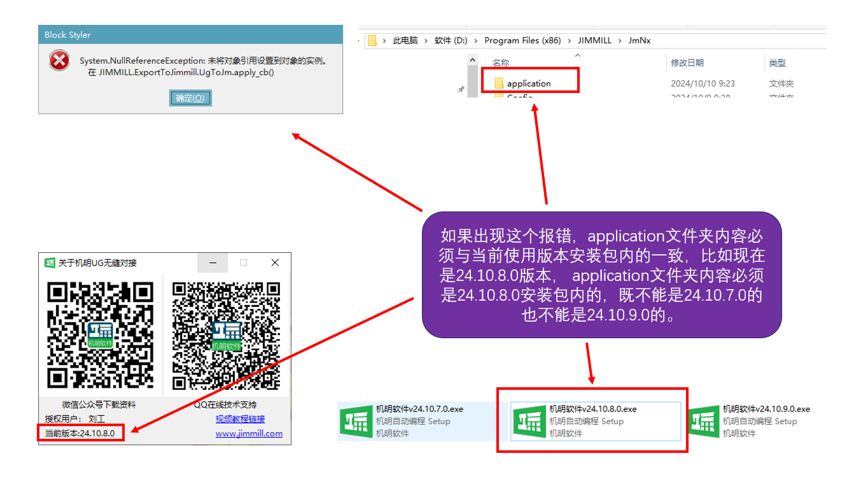This screenshot has height=486, width=868.
Task: Click the 2024/10/10 9:23 modified date cell
Action: pos(703,83)
